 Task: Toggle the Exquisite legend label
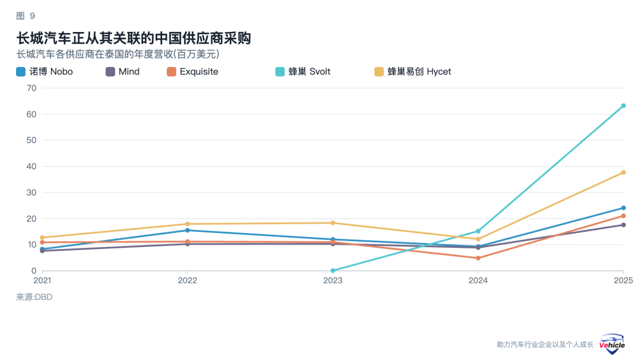pyautogui.click(x=199, y=72)
